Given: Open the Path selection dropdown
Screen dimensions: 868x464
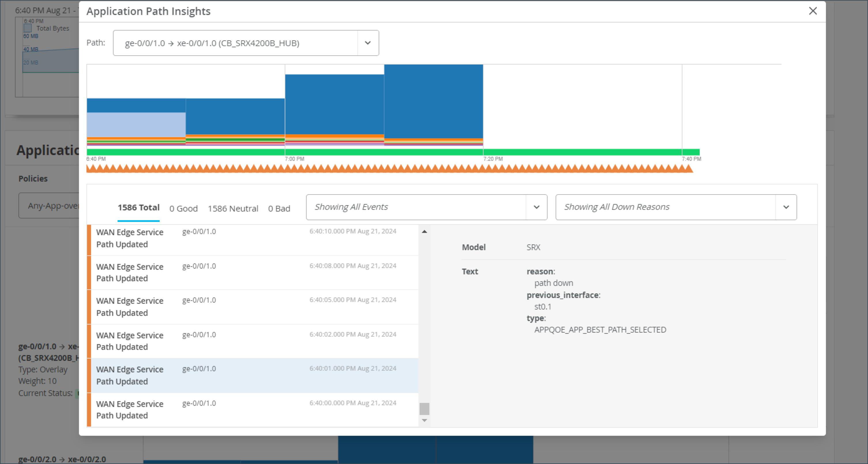Looking at the screenshot, I should 368,43.
